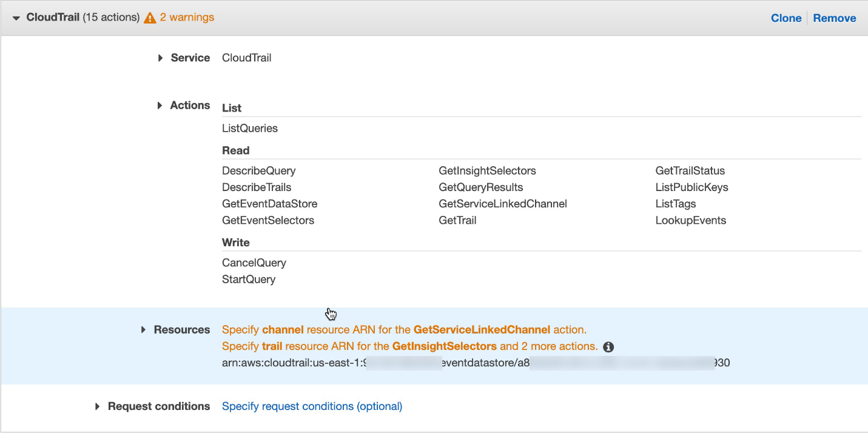Expand the Resources section
The width and height of the screenshot is (868, 433).
pyautogui.click(x=143, y=329)
